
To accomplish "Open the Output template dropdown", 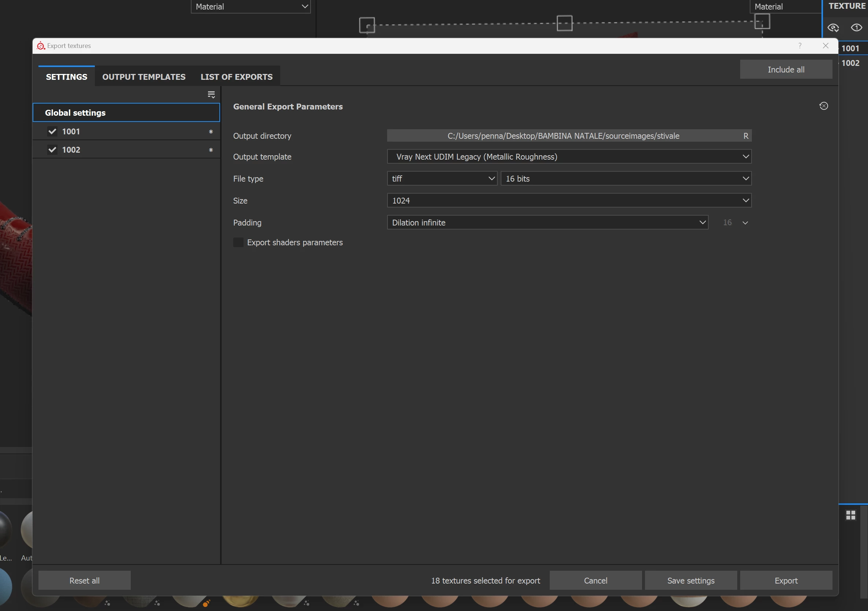I will [x=569, y=156].
